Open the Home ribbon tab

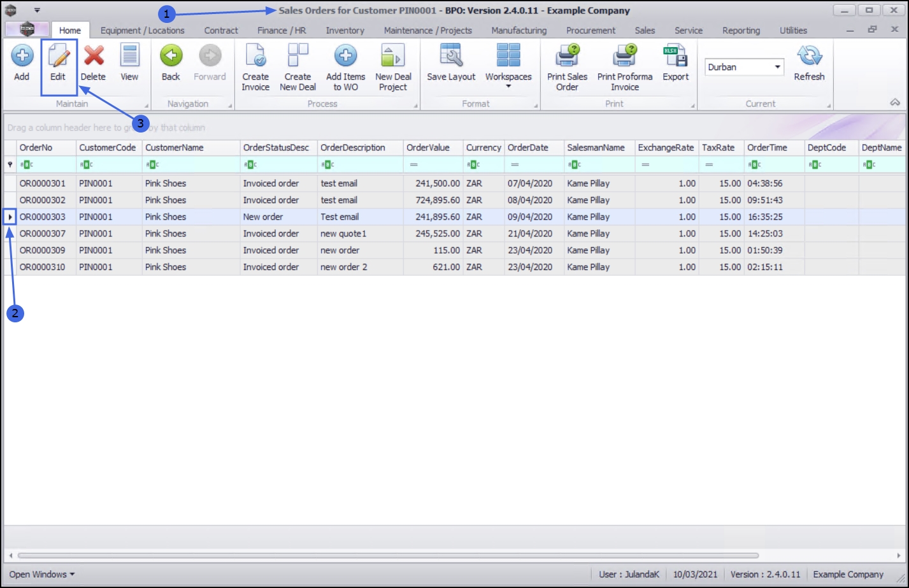[70, 30]
